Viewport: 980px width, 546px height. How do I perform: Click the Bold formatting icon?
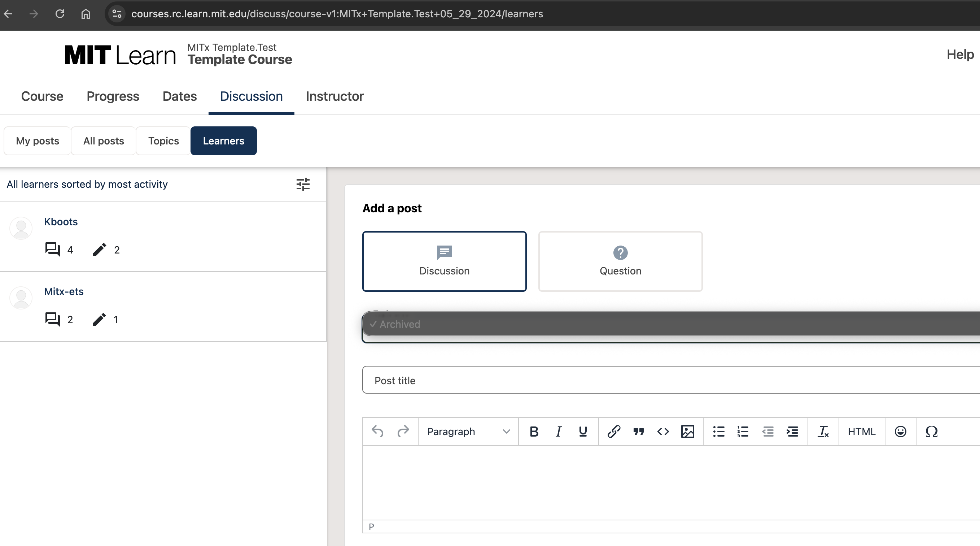coord(534,432)
